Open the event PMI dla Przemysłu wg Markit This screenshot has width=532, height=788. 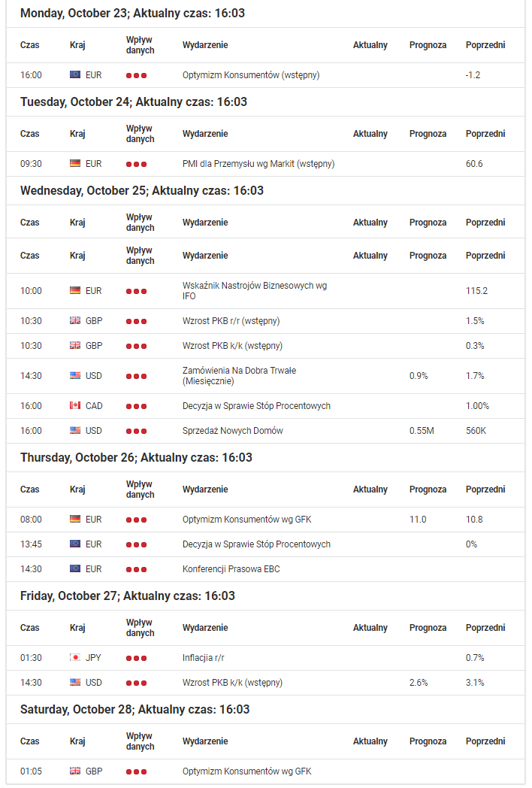[258, 164]
